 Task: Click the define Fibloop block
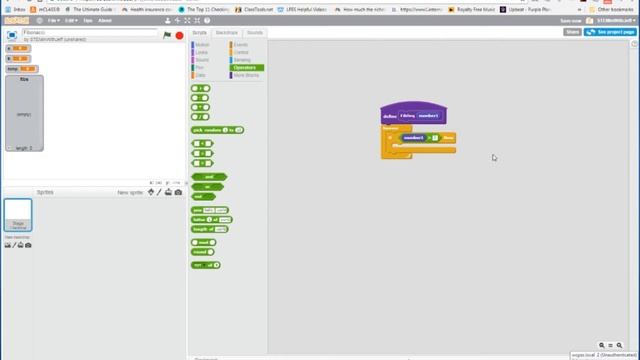tap(413, 113)
